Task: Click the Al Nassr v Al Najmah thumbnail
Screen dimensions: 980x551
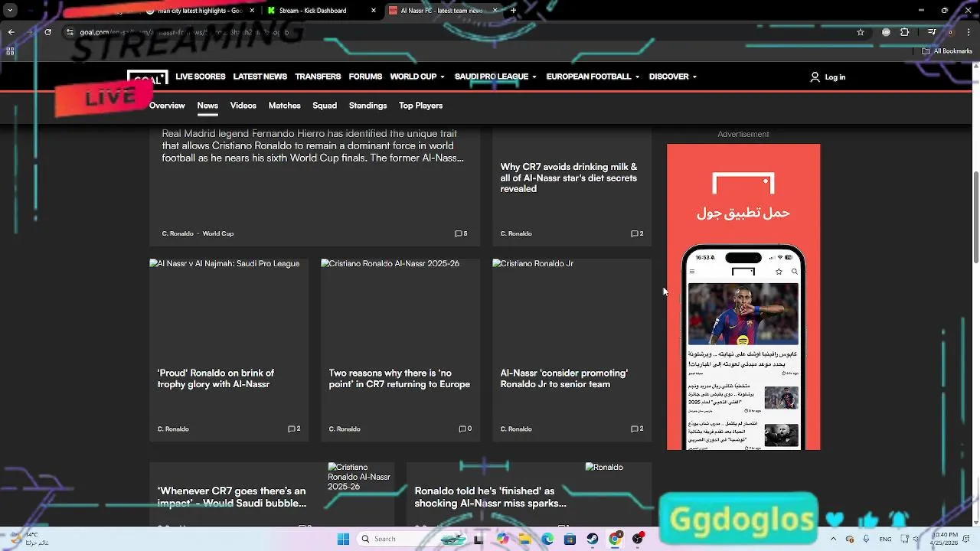Action: (229, 306)
